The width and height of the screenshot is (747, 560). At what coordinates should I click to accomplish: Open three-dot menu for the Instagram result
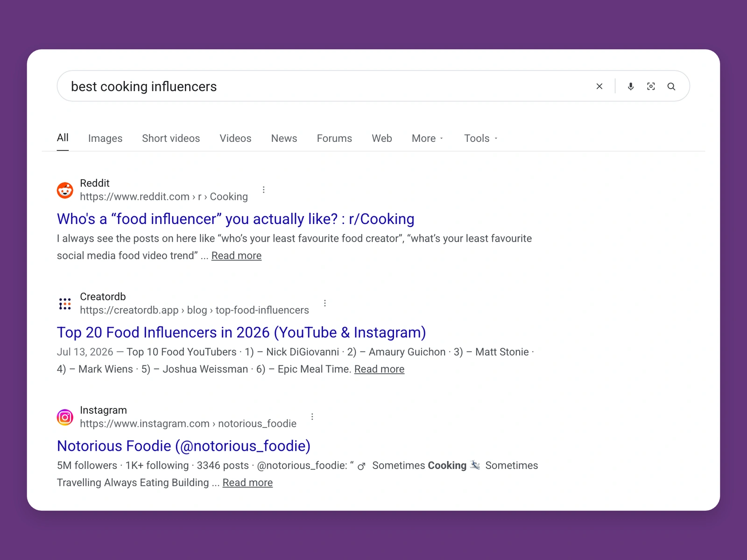click(312, 417)
